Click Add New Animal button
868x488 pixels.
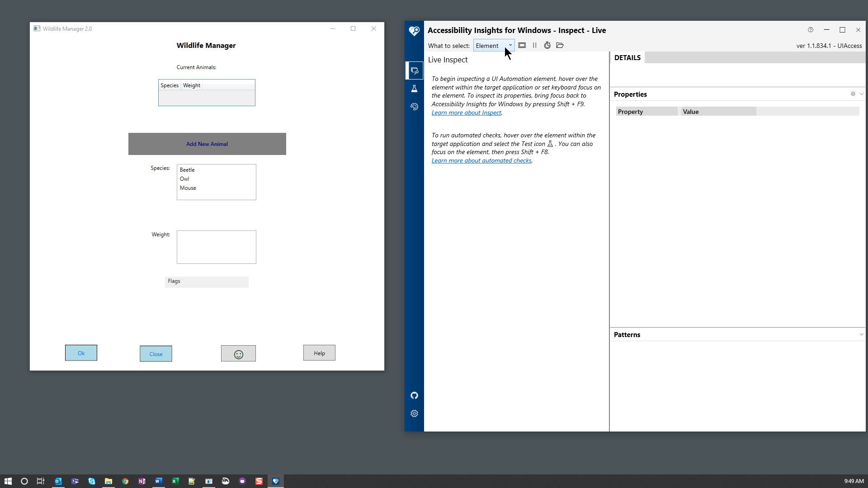207,144
